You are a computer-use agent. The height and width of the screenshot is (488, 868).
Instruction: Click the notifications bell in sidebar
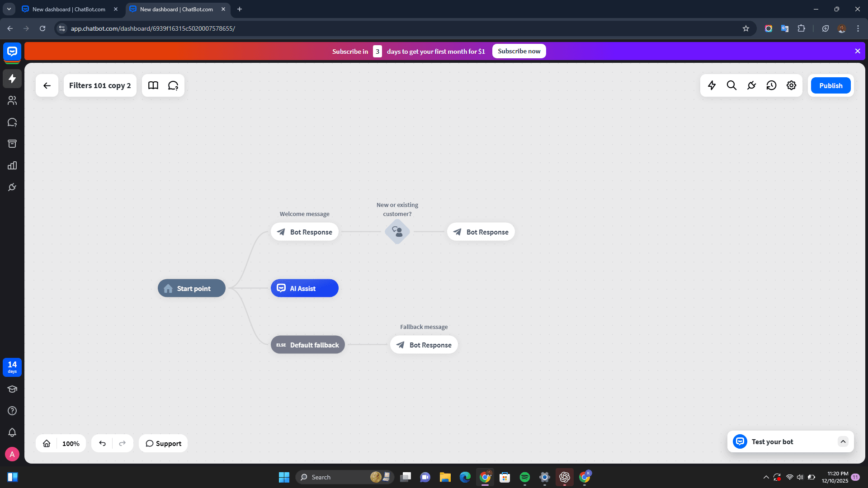point(12,432)
